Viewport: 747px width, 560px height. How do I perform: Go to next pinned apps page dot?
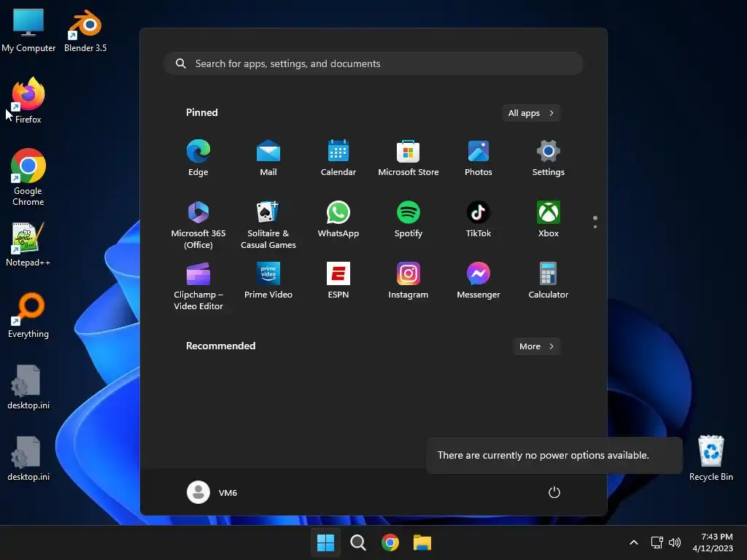[595, 227]
